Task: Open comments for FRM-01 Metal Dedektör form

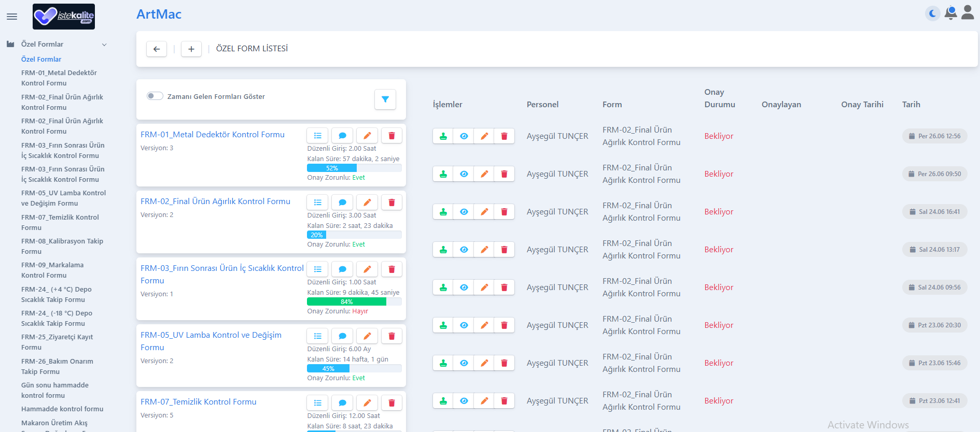Action: coord(342,136)
